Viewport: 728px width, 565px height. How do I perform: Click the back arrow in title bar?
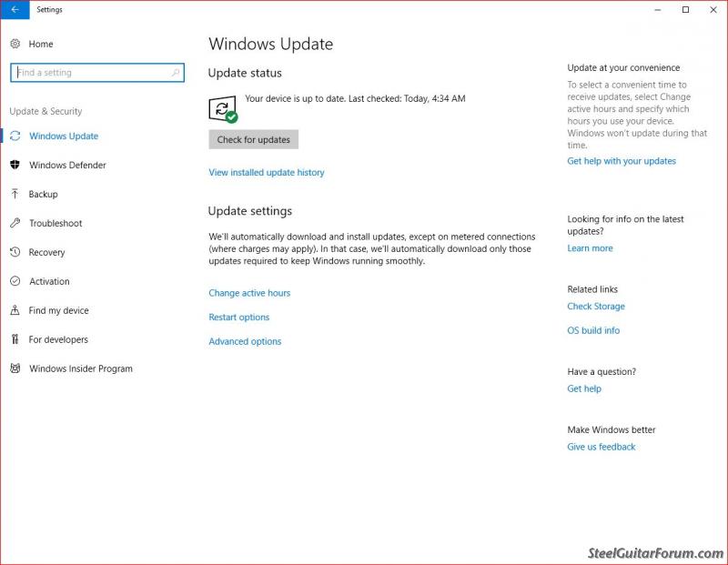[15, 9]
